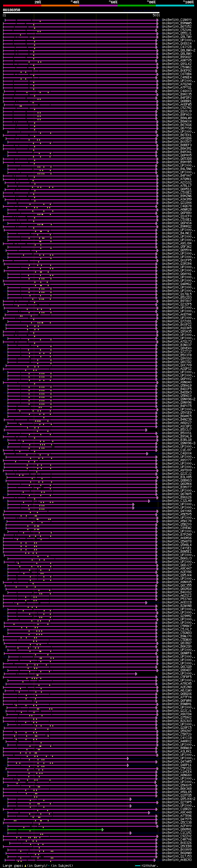Click the UniRef100_B5X3J7 label
Image resolution: width=197 pixels, height=868 pixels.
pos(177,430)
